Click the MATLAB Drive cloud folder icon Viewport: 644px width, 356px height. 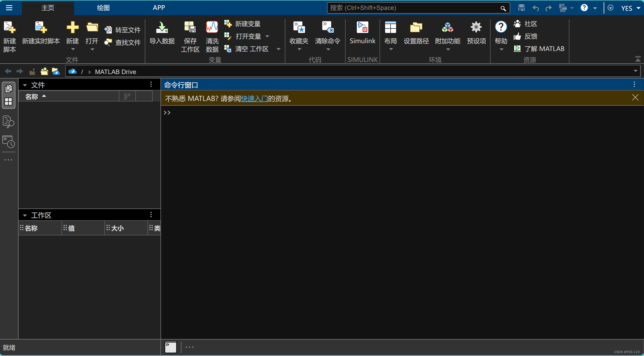(x=56, y=71)
